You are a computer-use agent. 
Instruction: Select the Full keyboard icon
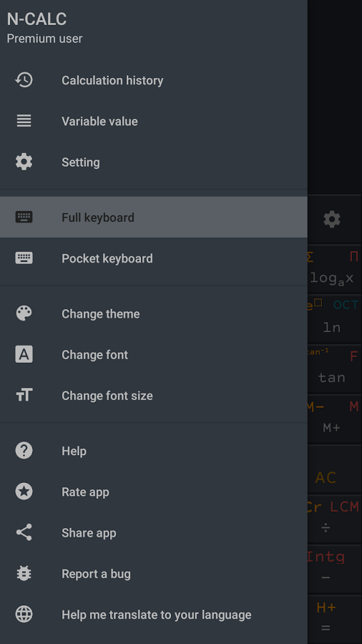24,217
